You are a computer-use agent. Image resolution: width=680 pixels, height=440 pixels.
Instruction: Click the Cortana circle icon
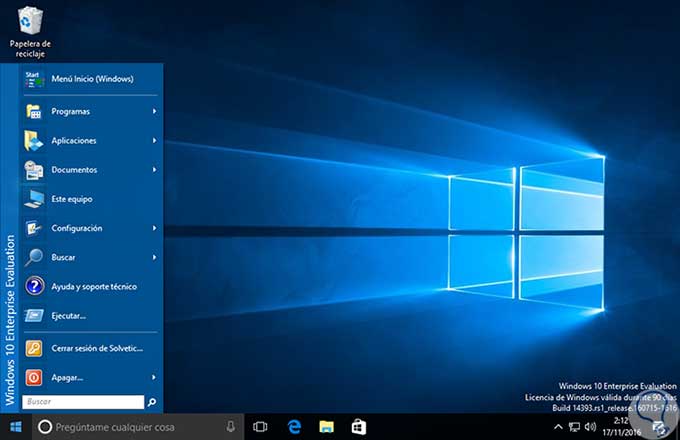click(x=45, y=427)
